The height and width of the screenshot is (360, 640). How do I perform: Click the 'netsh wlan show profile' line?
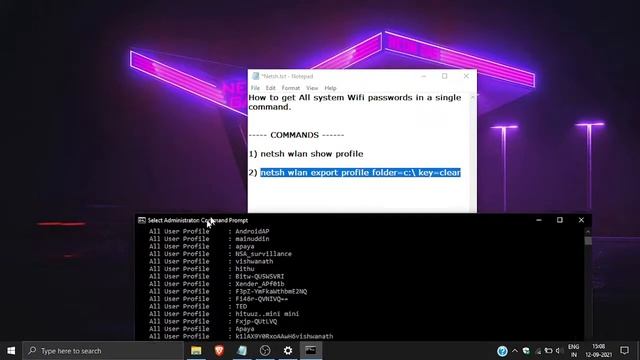[311, 154]
